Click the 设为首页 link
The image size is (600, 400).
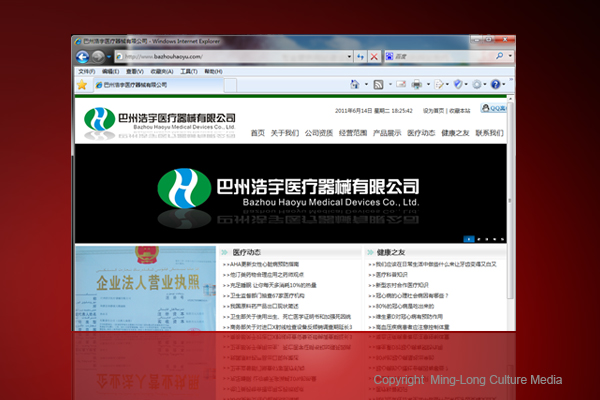433,111
